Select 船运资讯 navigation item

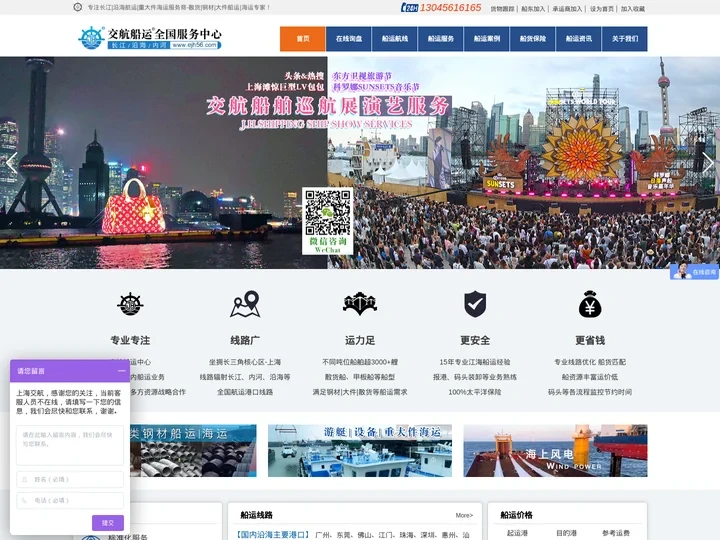[x=579, y=39]
